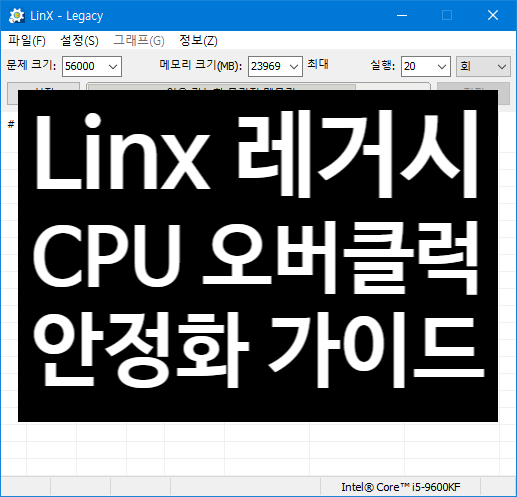
Task: Click the 메모리 크기(MB) label
Action: tap(201, 65)
